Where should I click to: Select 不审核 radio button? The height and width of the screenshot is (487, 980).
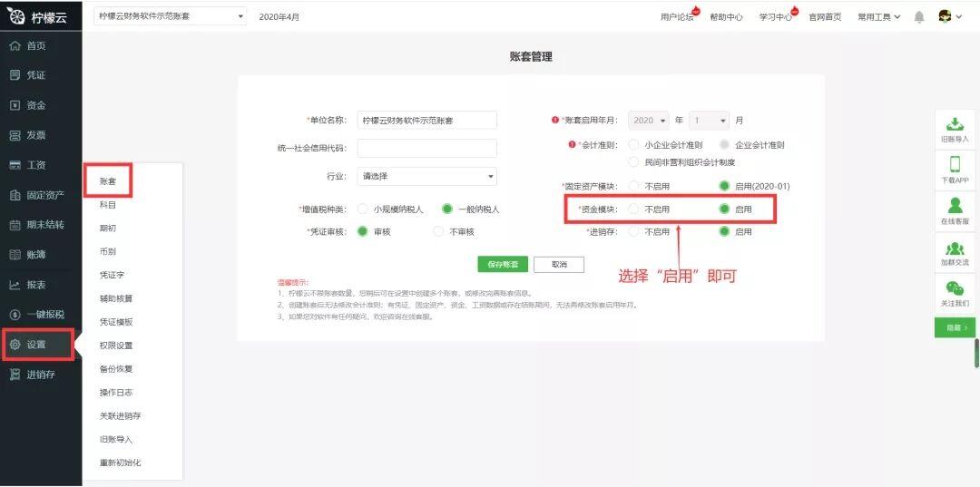tap(439, 231)
